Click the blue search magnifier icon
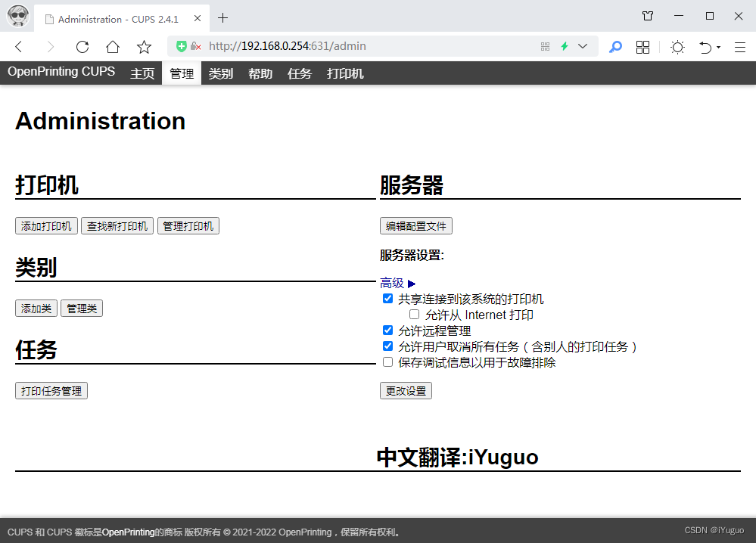756x543 pixels. pyautogui.click(x=615, y=47)
